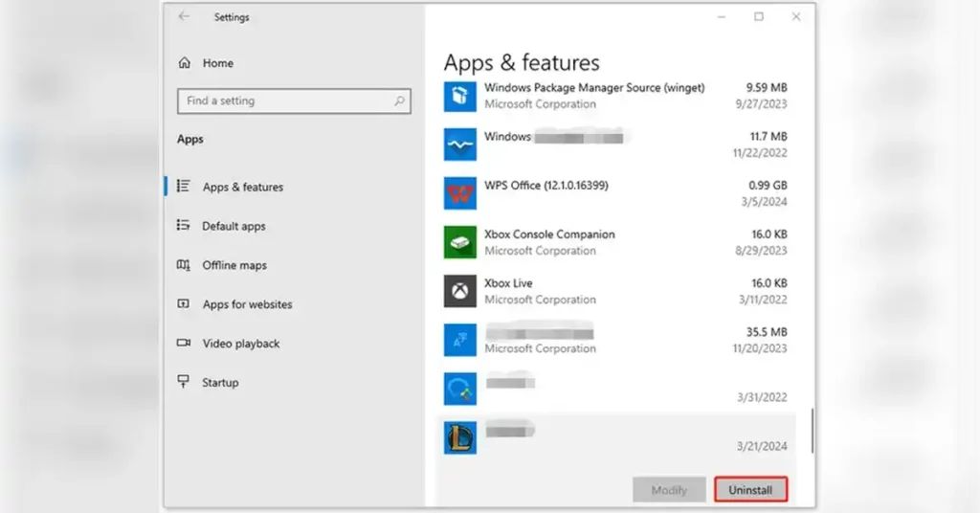Screen dimensions: 980x513
Task: Click the Apps sidebar section heading
Action: [190, 139]
